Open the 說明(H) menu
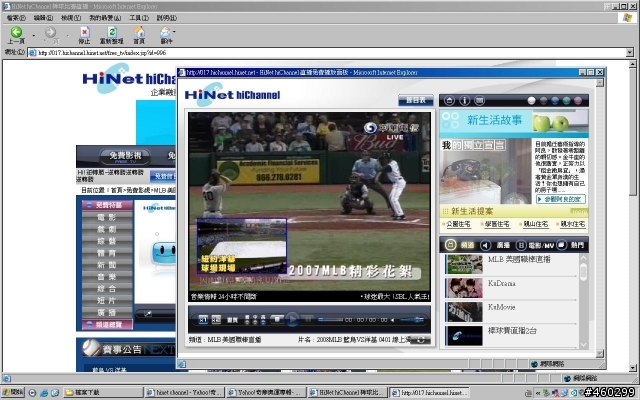640x400 pixels. pyautogui.click(x=167, y=18)
